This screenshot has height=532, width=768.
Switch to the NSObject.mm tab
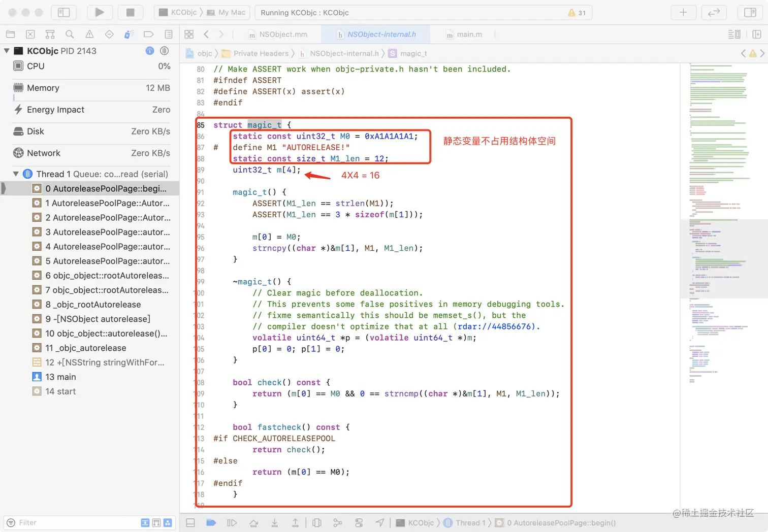point(278,35)
